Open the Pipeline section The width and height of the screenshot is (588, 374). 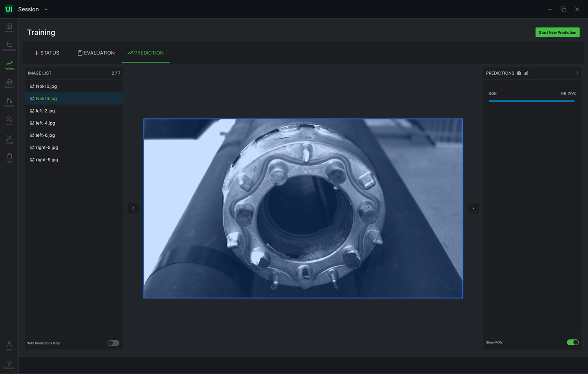(9, 103)
